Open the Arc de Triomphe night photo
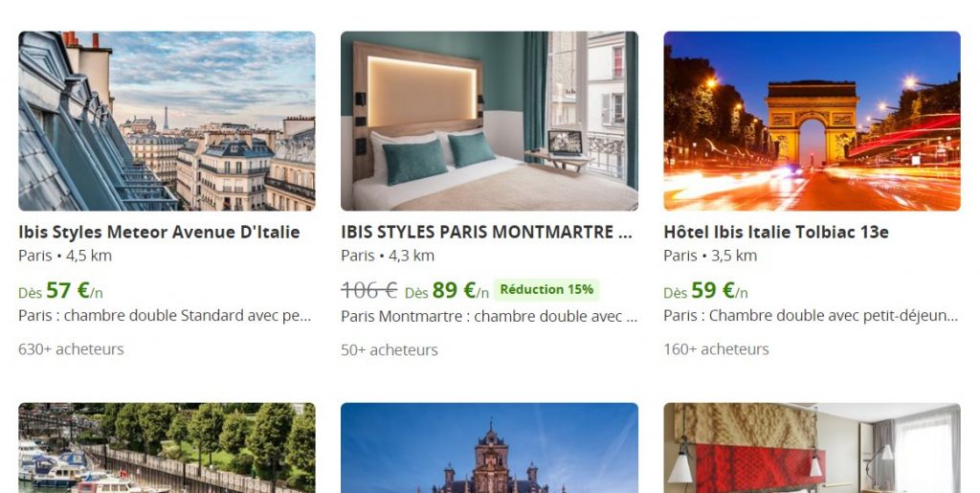980x493 pixels. (812, 122)
